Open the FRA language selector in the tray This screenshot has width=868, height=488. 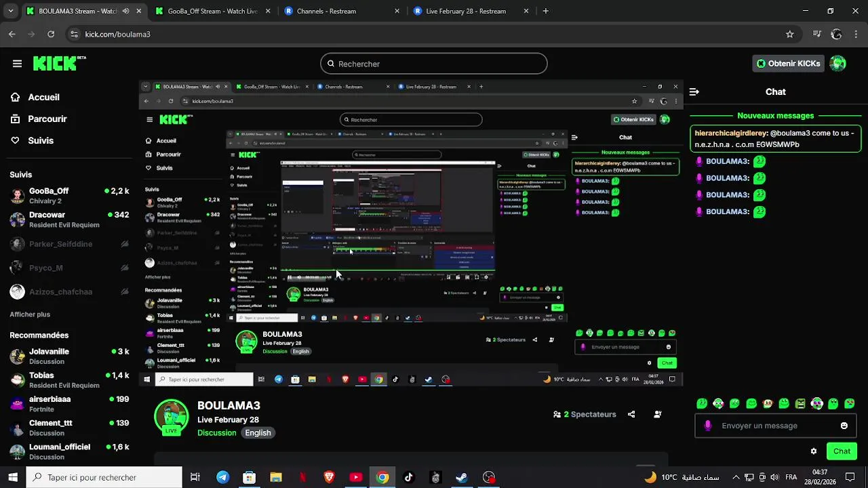[791, 477]
